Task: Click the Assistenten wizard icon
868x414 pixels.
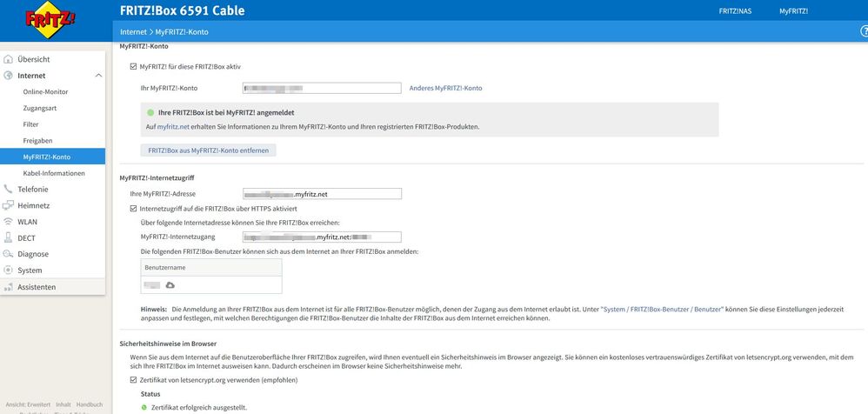Action: pos(8,287)
